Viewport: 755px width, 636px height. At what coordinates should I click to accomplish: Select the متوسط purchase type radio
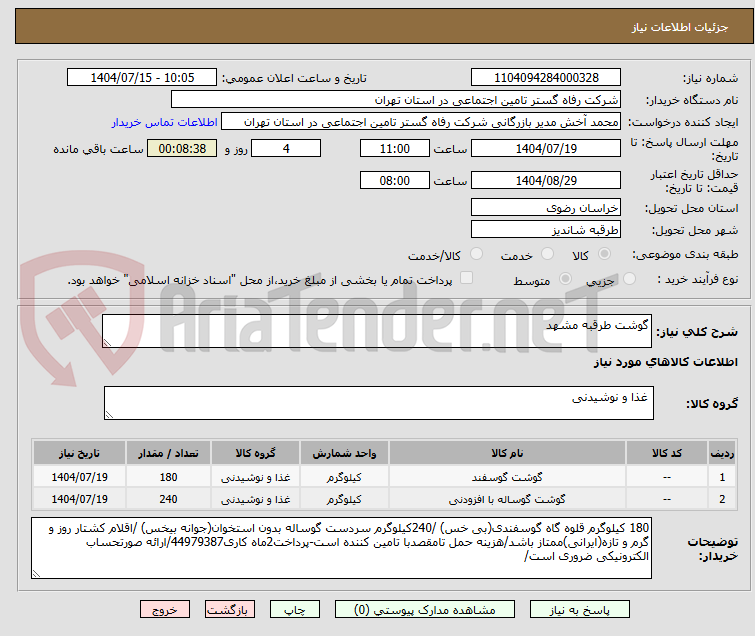point(565,278)
